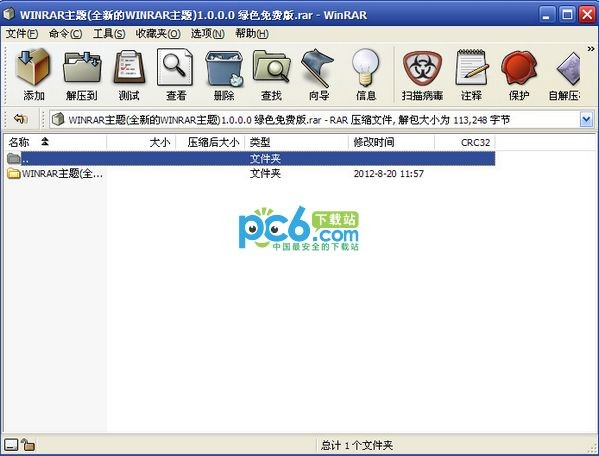The width and height of the screenshot is (599, 456).
Task: Maximize the WinRAR window
Action: (567, 15)
